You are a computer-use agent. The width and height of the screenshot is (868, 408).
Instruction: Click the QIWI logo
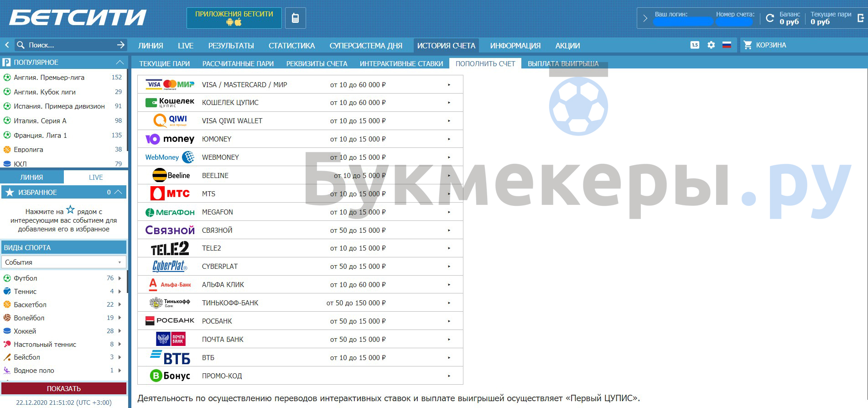(170, 120)
